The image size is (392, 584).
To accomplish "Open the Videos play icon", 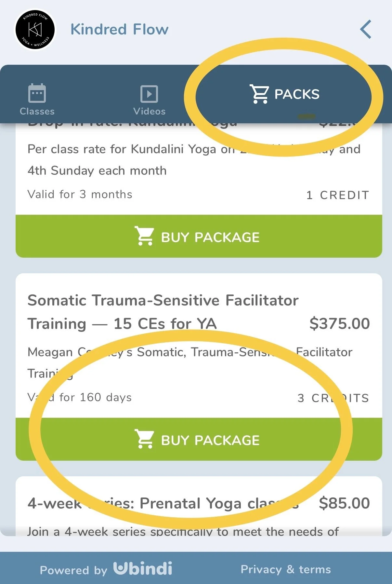I will pyautogui.click(x=149, y=94).
